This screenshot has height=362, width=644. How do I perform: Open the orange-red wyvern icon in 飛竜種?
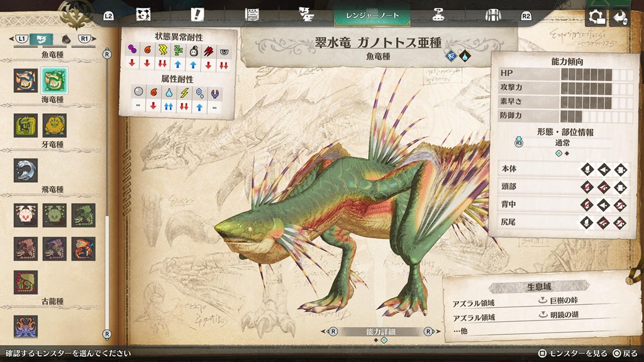click(83, 248)
